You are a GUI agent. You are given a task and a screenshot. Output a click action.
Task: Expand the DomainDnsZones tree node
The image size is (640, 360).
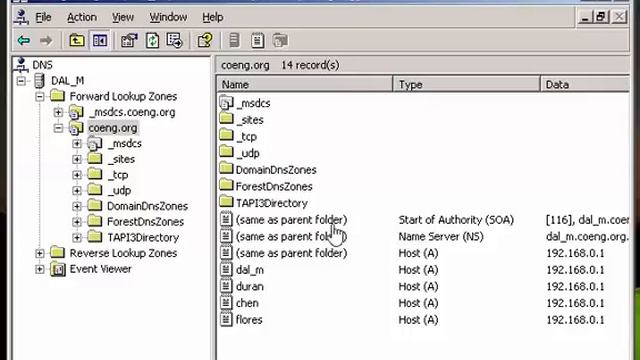(x=77, y=206)
